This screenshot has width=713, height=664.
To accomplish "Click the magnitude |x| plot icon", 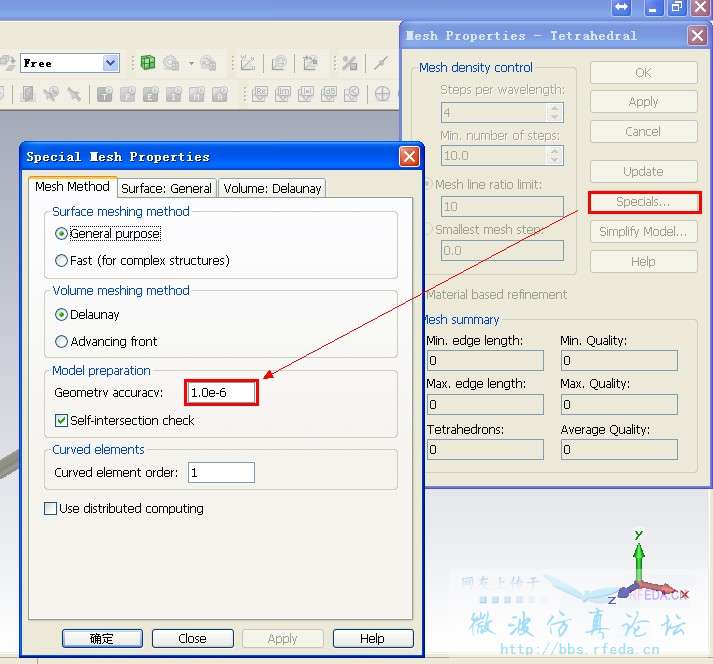I will 306,94.
